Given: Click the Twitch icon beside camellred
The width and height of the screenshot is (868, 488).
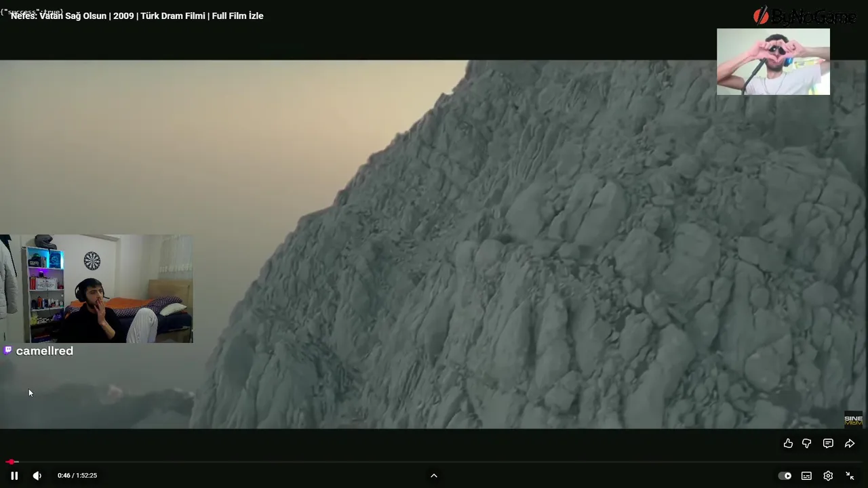Looking at the screenshot, I should (8, 350).
